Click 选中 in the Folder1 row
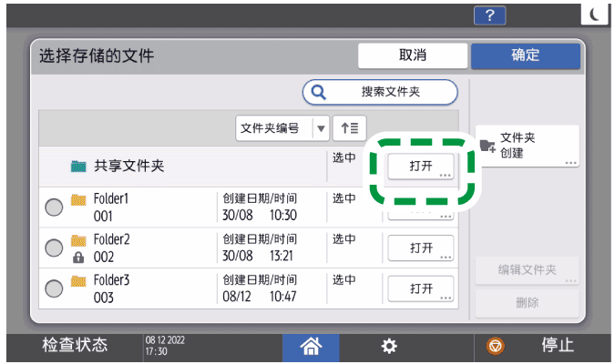Image resolution: width=615 pixels, height=364 pixels. pyautogui.click(x=344, y=198)
